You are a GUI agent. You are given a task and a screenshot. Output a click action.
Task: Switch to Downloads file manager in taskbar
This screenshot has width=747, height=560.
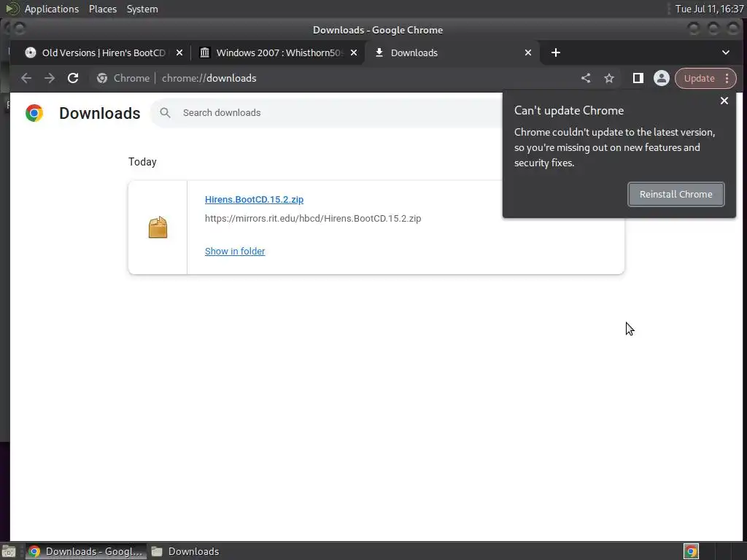click(186, 551)
